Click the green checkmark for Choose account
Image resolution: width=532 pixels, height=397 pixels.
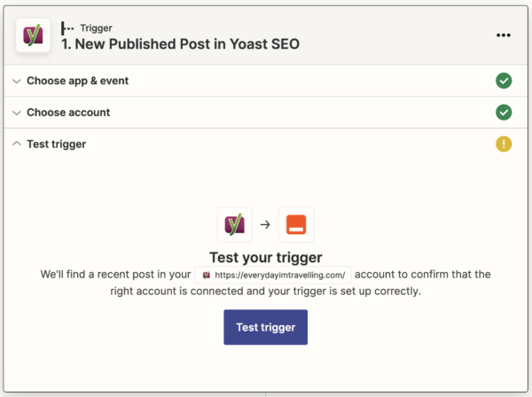tap(504, 113)
